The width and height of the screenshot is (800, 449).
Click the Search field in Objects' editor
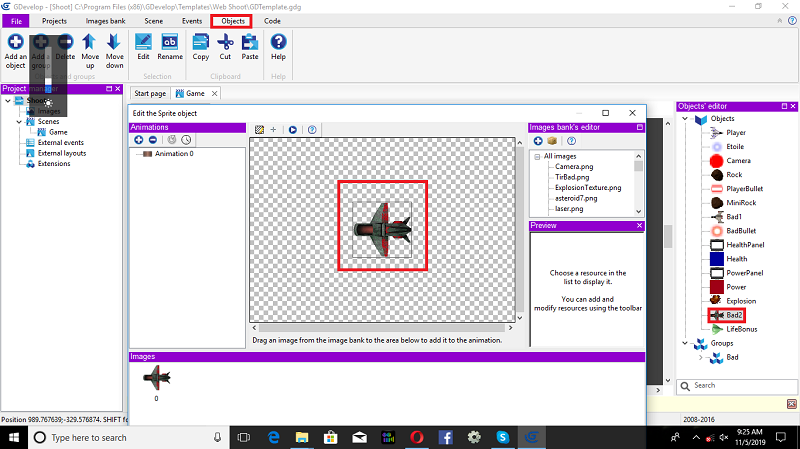tap(737, 386)
